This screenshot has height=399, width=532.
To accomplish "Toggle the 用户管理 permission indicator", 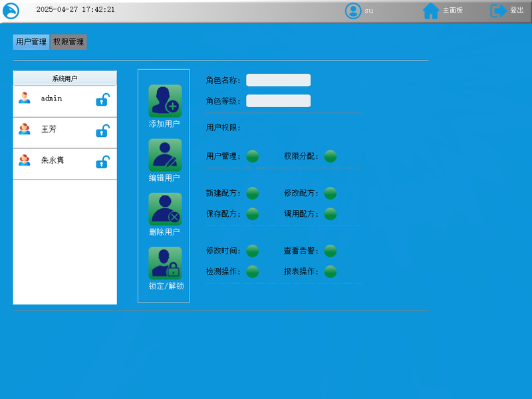I will (x=253, y=156).
